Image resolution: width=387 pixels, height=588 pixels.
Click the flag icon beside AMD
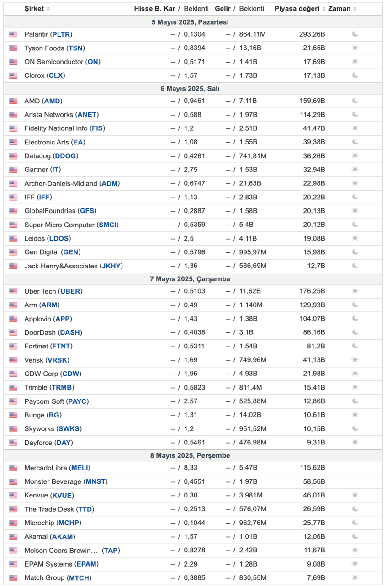coord(13,101)
